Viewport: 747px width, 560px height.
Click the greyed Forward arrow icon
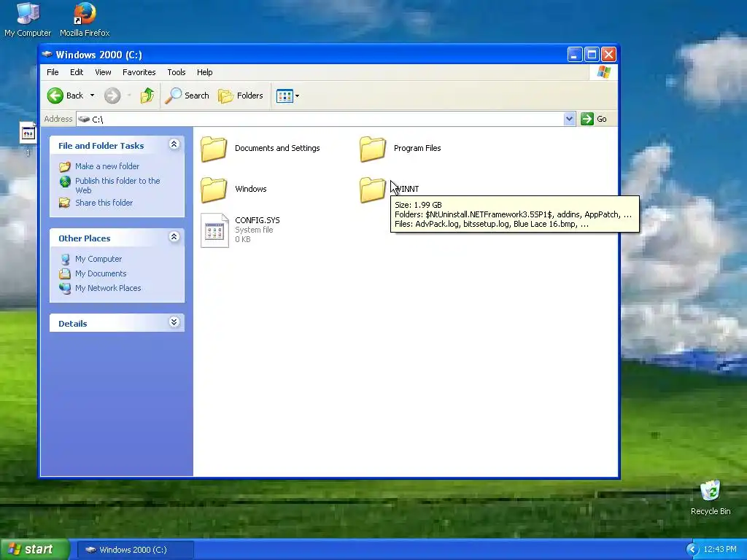112,96
